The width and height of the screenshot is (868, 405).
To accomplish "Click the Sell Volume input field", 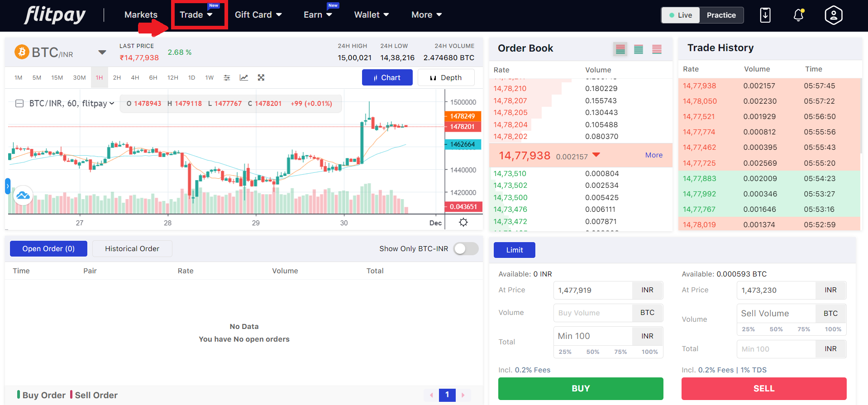I will point(776,313).
